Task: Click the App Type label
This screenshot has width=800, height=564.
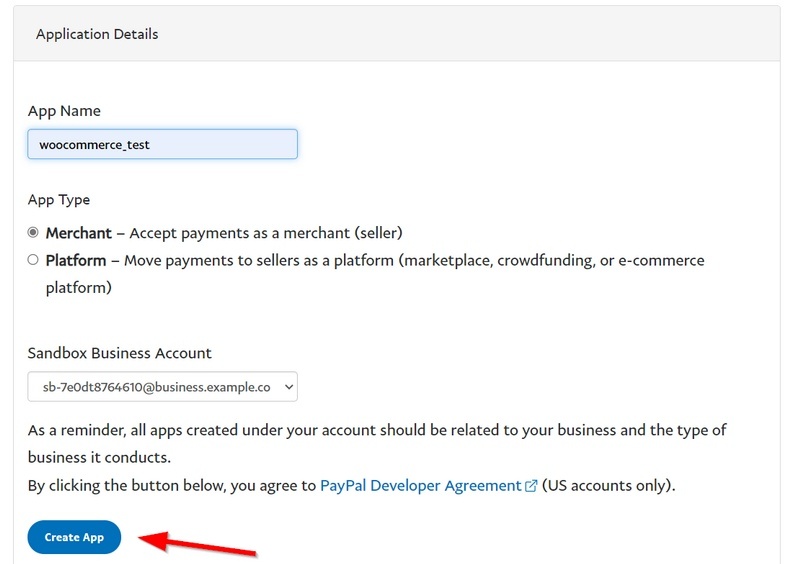Action: point(59,200)
